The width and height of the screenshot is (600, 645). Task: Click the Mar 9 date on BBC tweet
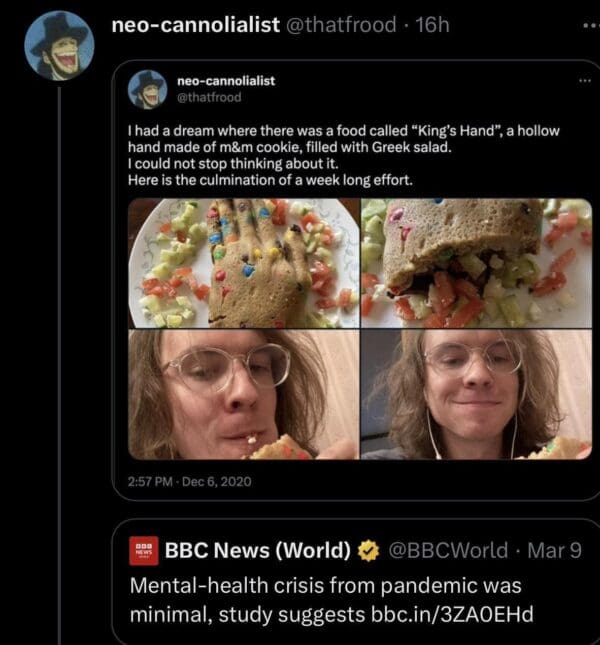558,550
